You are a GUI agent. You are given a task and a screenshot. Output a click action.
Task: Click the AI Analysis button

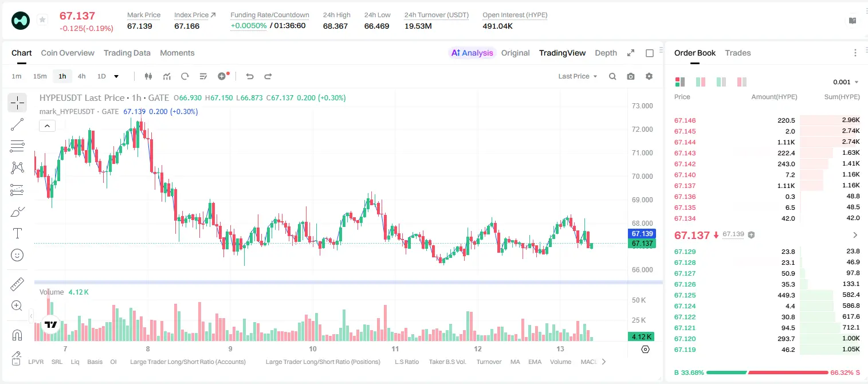click(472, 53)
